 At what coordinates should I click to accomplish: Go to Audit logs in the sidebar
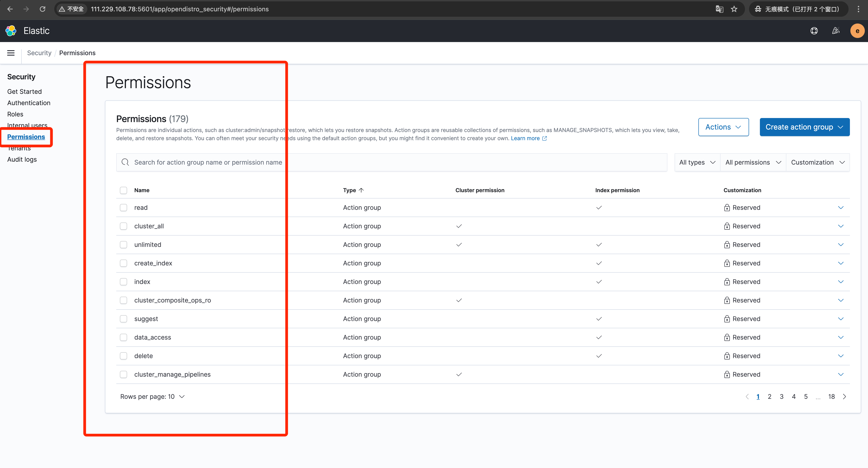(x=22, y=159)
